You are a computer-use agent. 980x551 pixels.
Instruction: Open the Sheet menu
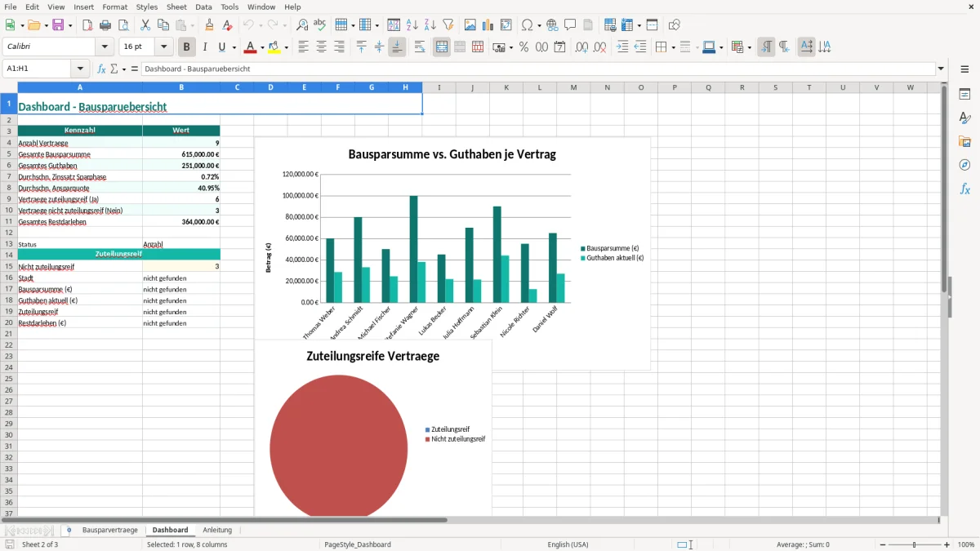tap(176, 7)
